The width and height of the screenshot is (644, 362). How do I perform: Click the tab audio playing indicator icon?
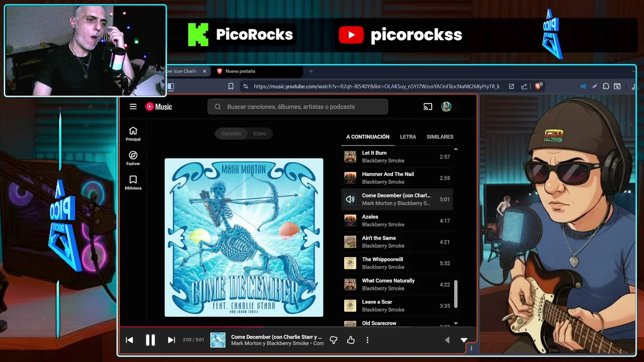pos(583,86)
